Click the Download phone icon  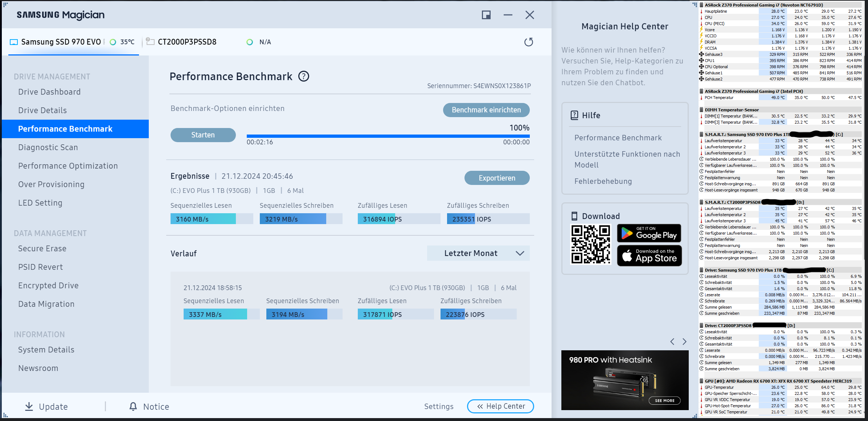(x=574, y=216)
